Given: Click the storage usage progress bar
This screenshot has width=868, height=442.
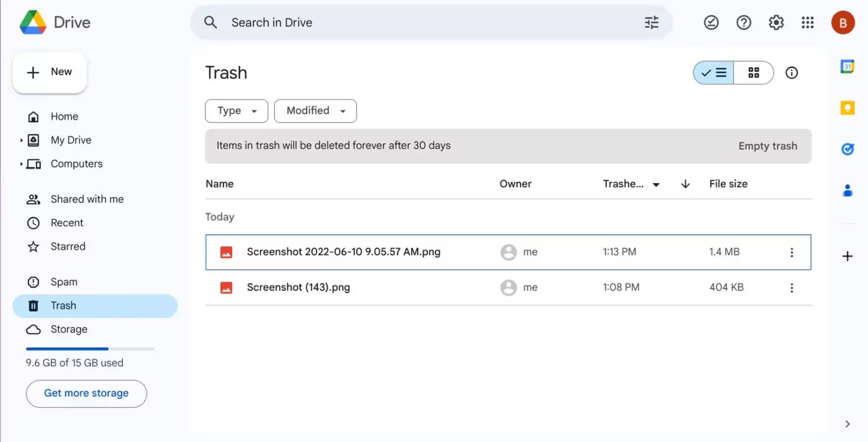Looking at the screenshot, I should click(x=90, y=348).
